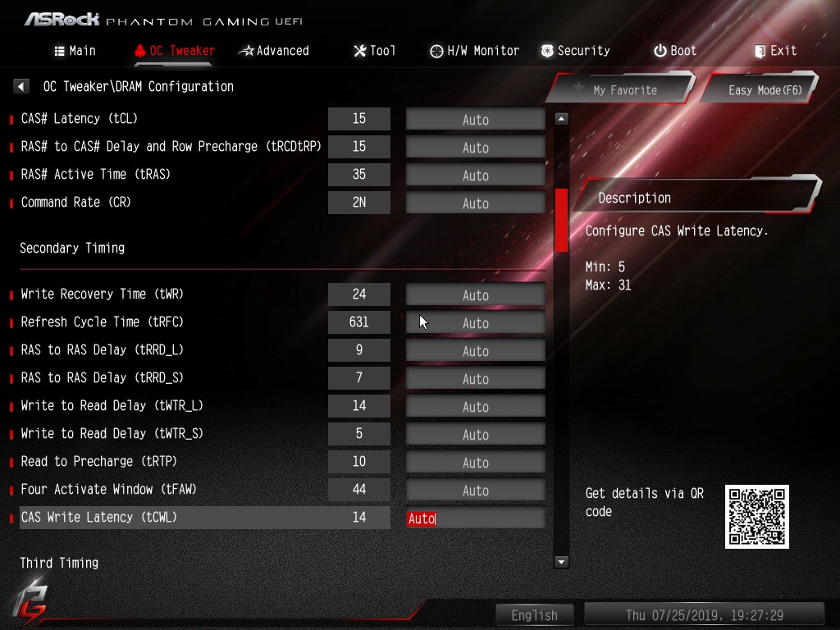Screen dimensions: 840x630
Task: Click the Exit tab
Action: coord(776,51)
